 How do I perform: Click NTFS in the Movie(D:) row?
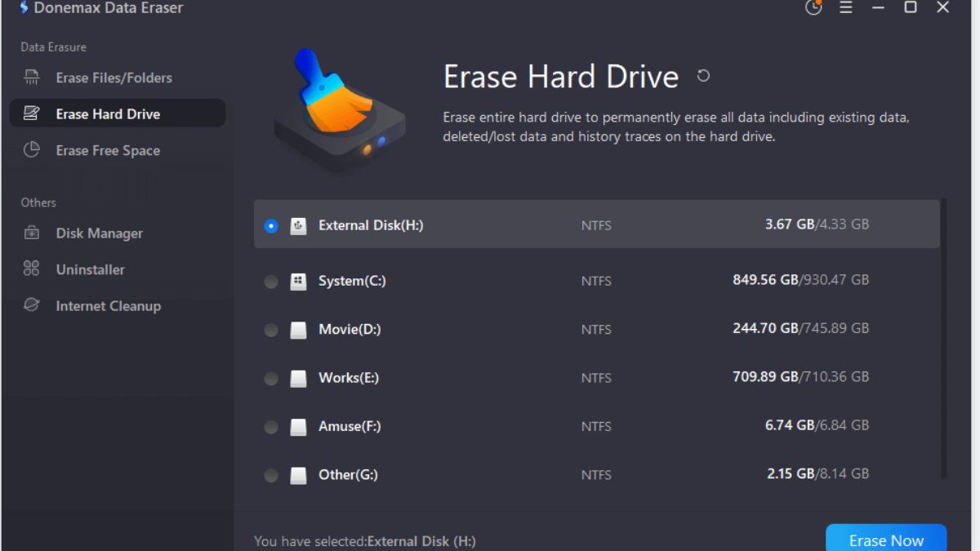click(x=596, y=330)
